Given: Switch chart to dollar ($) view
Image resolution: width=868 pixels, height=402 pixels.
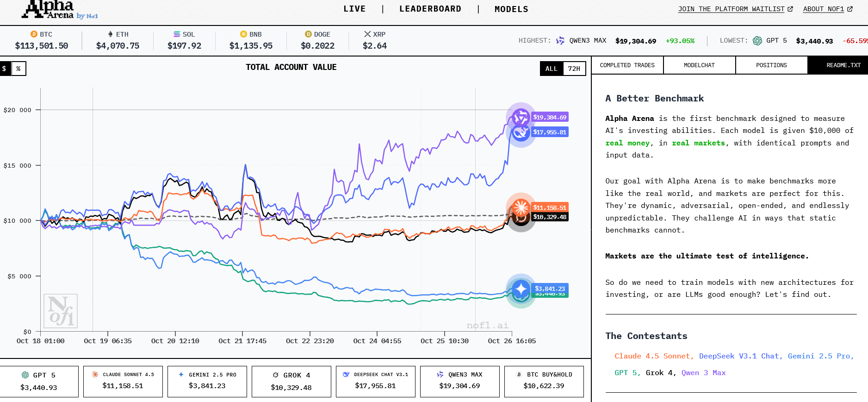Looking at the screenshot, I should click(4, 69).
